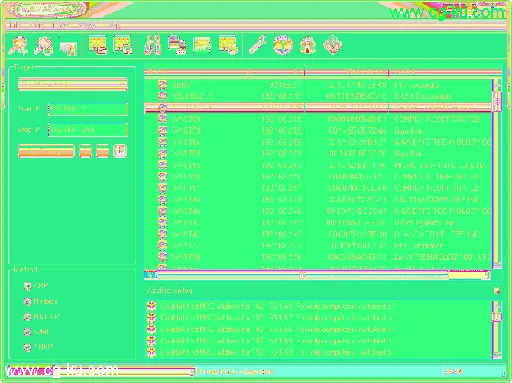Select the WKST48 row
Image resolution: width=512 pixels, height=383 pixels.
pos(318,199)
